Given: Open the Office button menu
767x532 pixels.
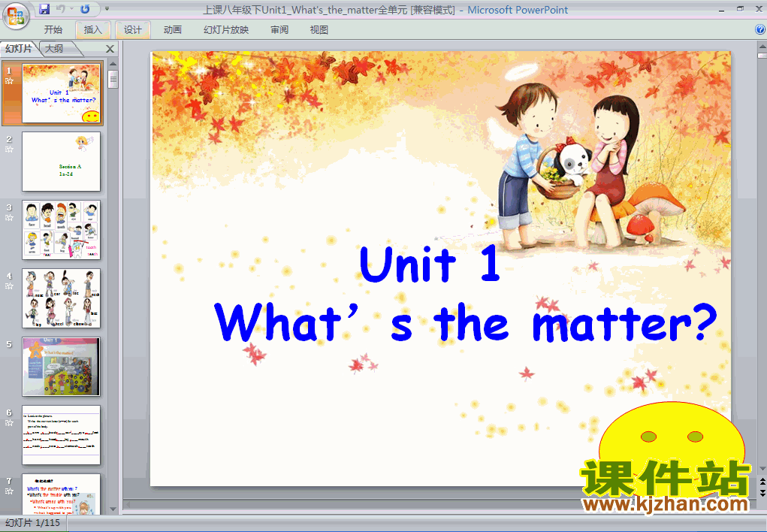Looking at the screenshot, I should click(x=16, y=16).
